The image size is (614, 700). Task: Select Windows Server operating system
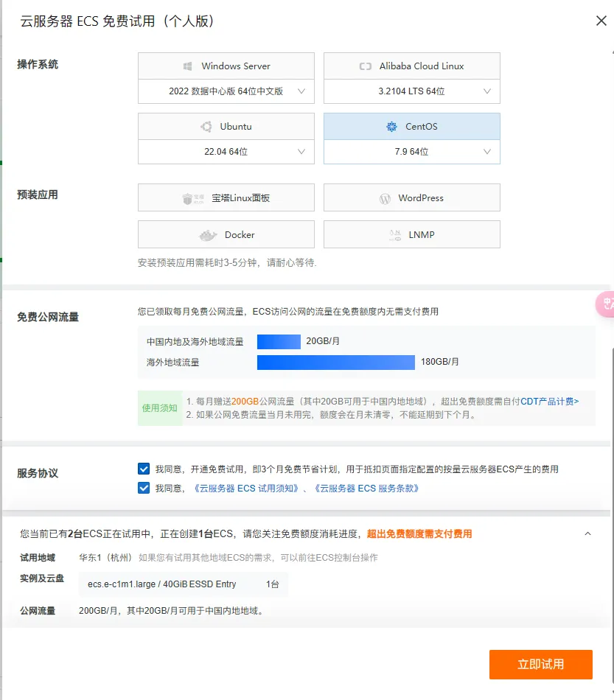[226, 66]
